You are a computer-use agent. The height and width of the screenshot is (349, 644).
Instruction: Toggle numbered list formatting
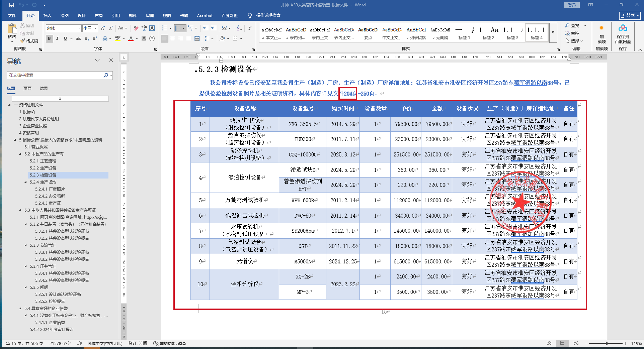click(178, 28)
